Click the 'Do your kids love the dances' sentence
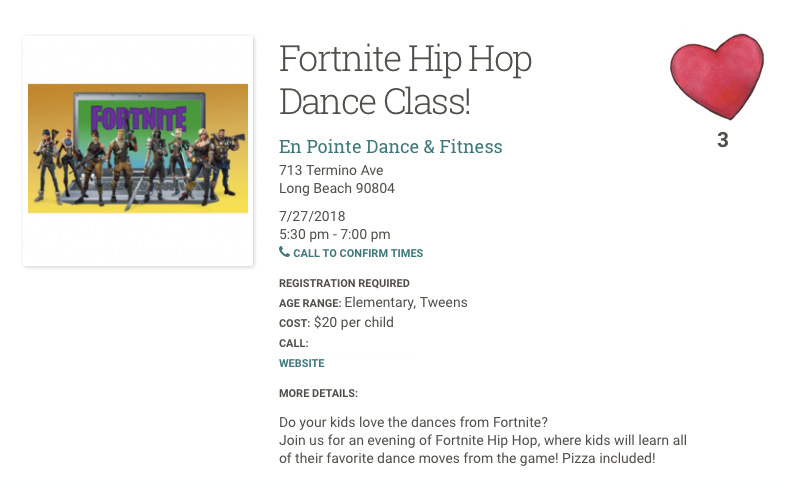The width and height of the screenshot is (795, 483). coord(413,422)
